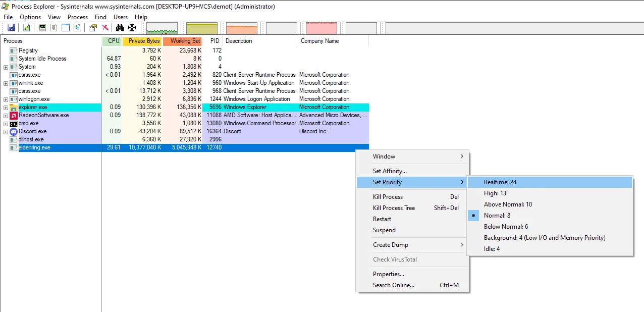
Task: Open the Help menu
Action: [141, 17]
